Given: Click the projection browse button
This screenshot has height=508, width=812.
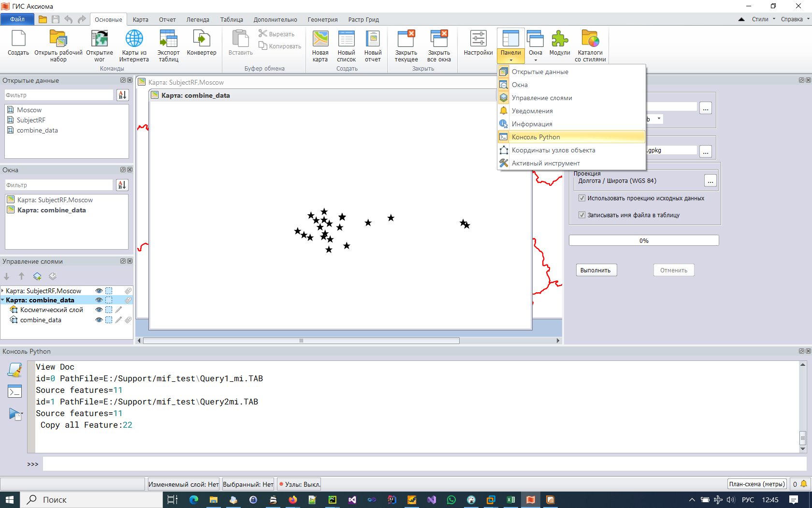Looking at the screenshot, I should [x=710, y=181].
